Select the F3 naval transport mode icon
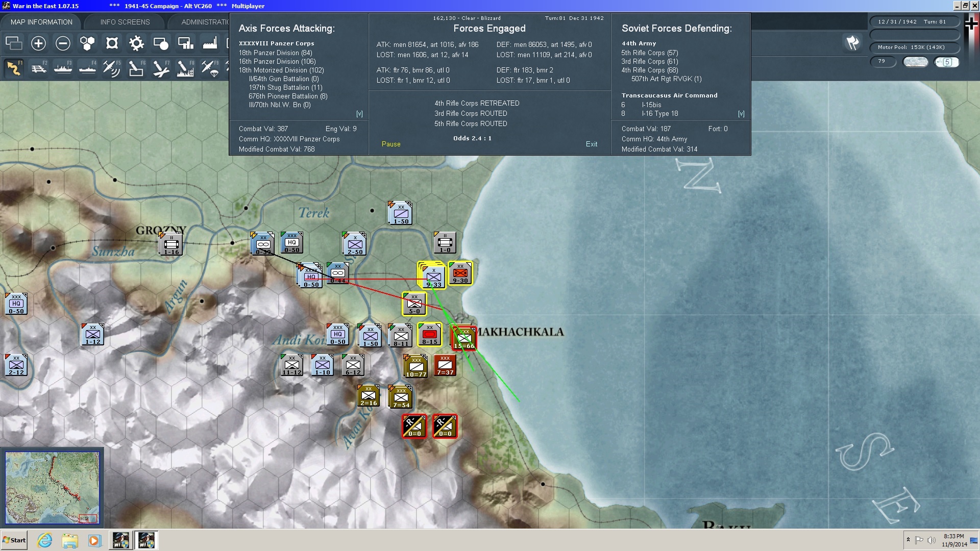 coord(63,68)
